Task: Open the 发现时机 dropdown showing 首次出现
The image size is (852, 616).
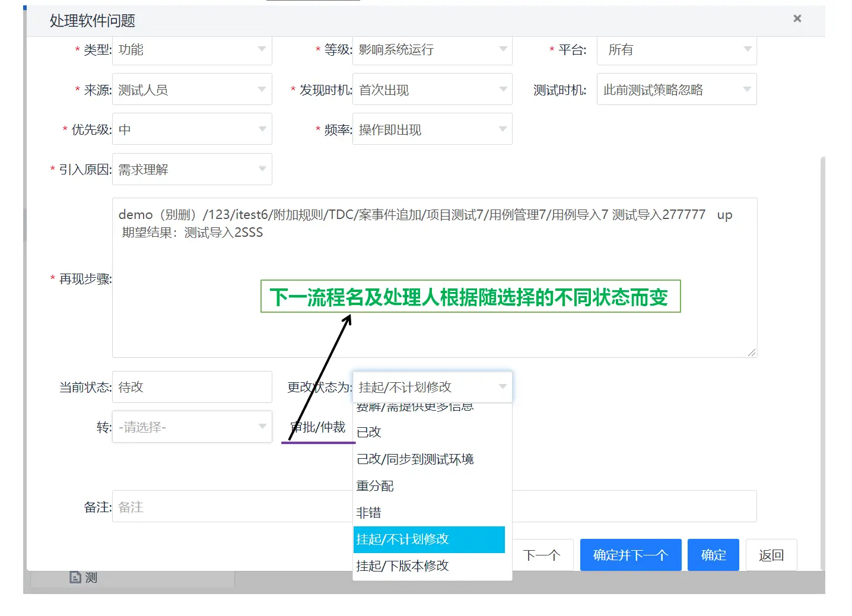Action: [433, 90]
